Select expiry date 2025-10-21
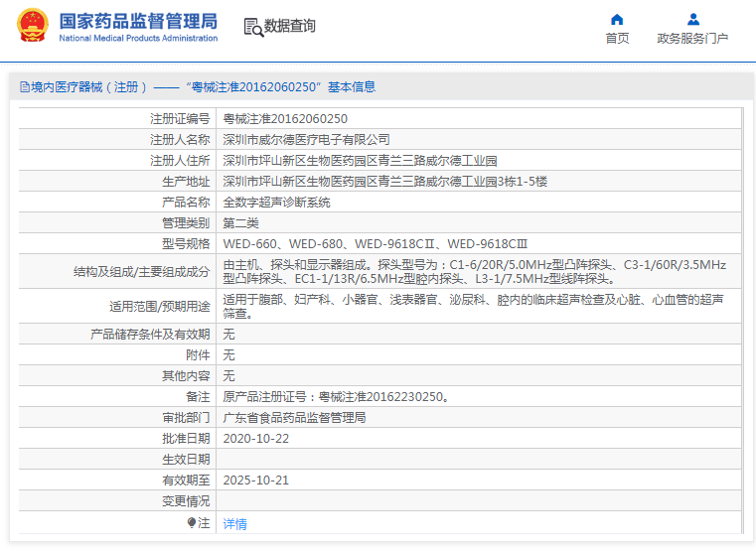This screenshot has height=551, width=756. [x=256, y=481]
